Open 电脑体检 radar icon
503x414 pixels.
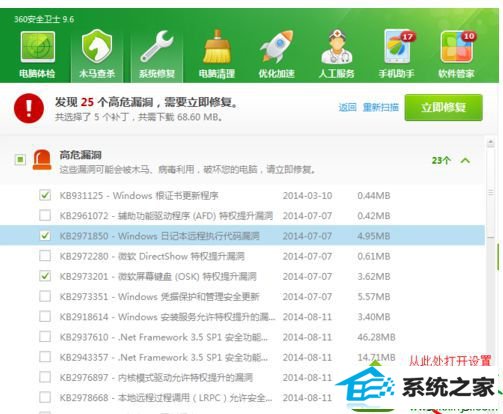point(37,47)
